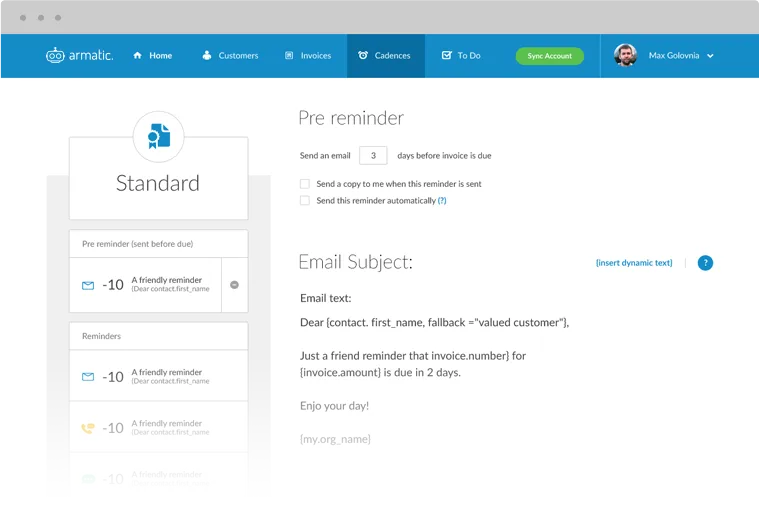Screen dimensions: 759x520
Task: Click the insert dynamic text link
Action: click(634, 263)
